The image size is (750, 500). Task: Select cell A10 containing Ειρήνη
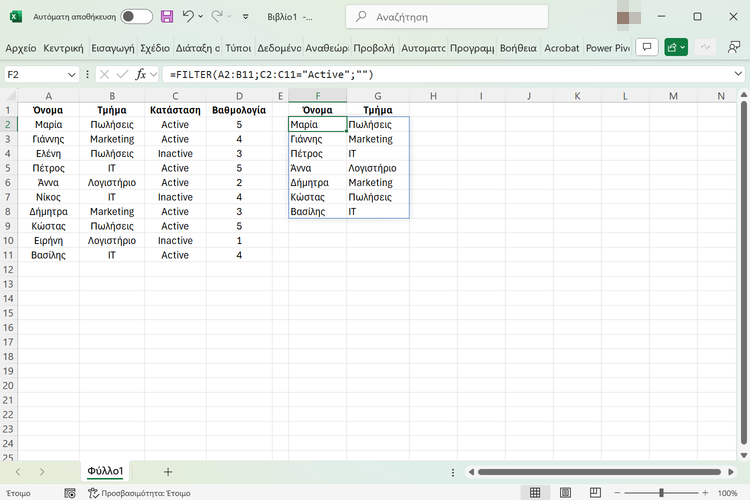click(48, 241)
